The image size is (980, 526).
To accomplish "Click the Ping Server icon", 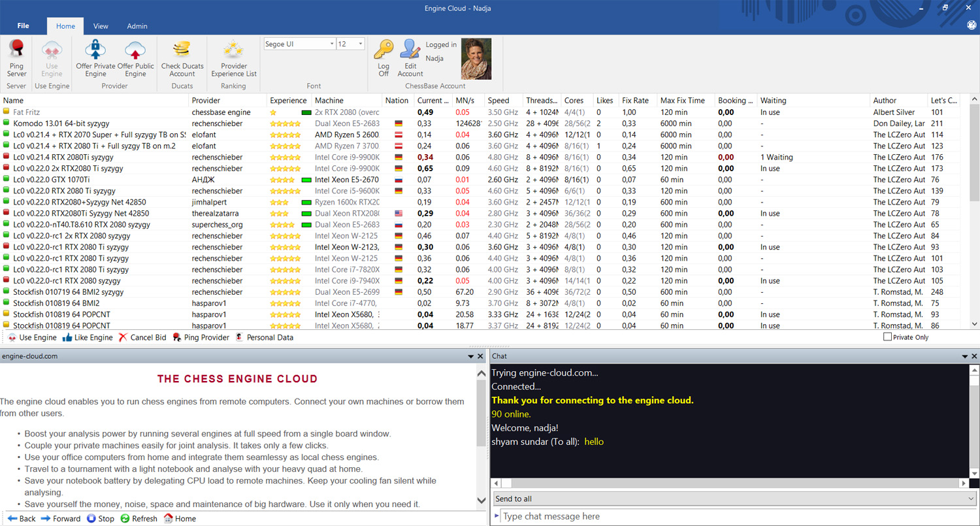I will pos(17,50).
